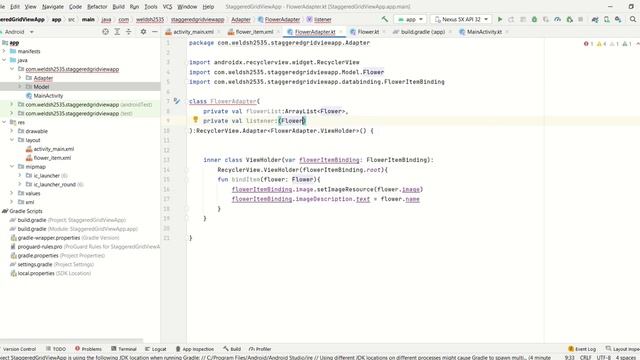Hide the project panel with minus icon
Image resolution: width=640 pixels, height=360 pixels.
click(x=155, y=31)
